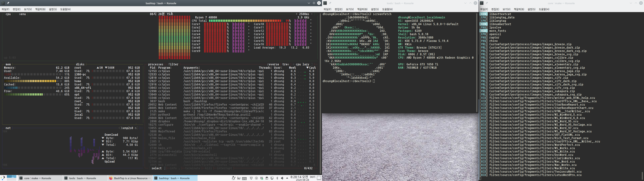Click the notifications bell tray icon
The image size is (644, 181).
click(x=251, y=178)
